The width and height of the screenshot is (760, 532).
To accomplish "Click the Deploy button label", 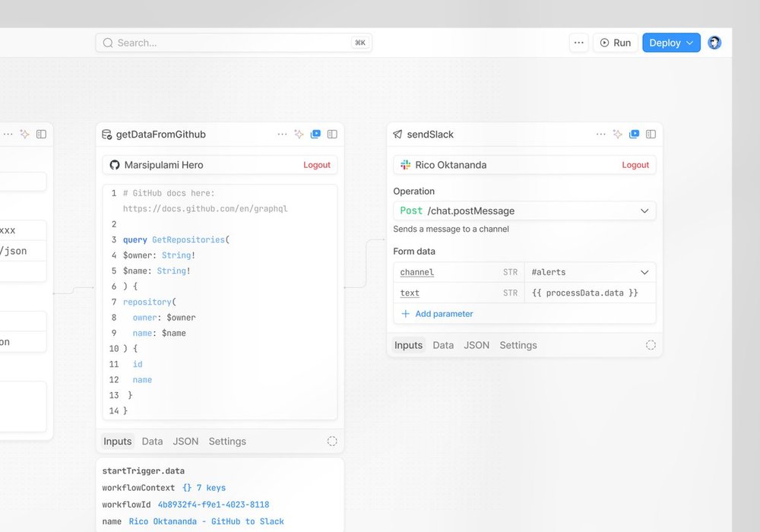I will coord(665,43).
